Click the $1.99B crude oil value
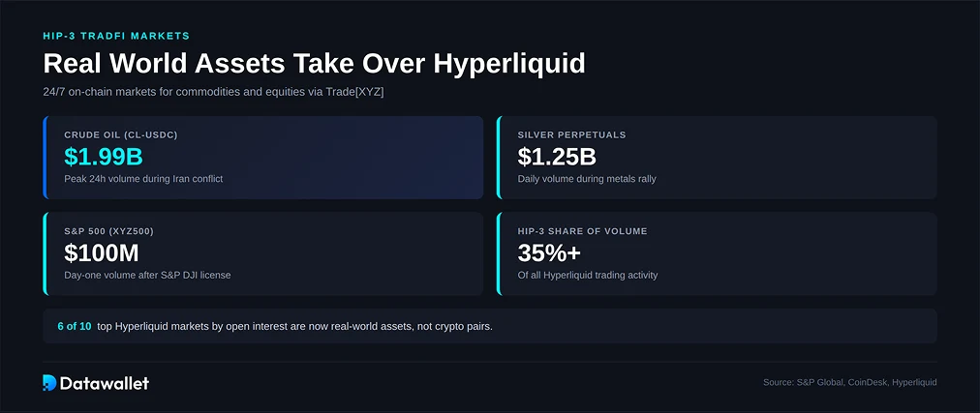The image size is (980, 413). 104,156
